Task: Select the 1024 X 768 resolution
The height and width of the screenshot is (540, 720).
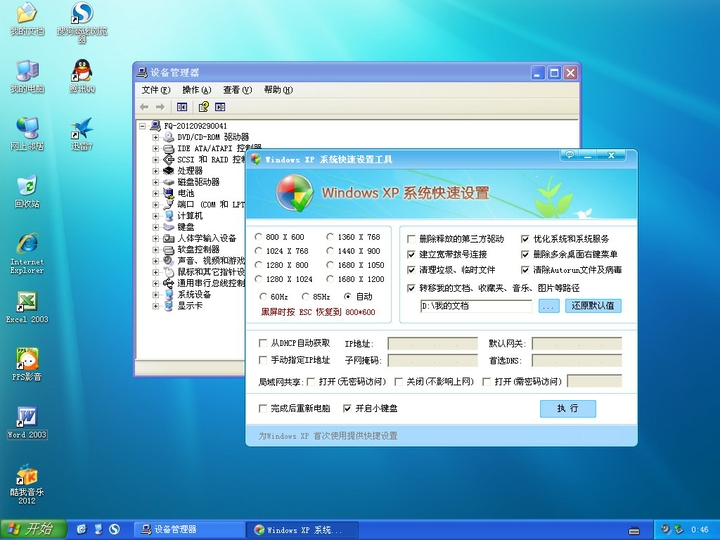Action: 259,251
